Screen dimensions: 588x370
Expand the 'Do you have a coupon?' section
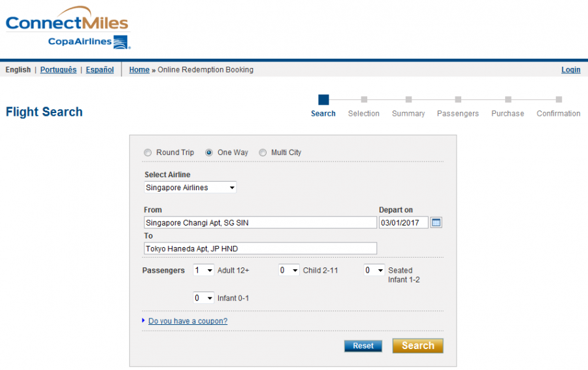coord(188,321)
